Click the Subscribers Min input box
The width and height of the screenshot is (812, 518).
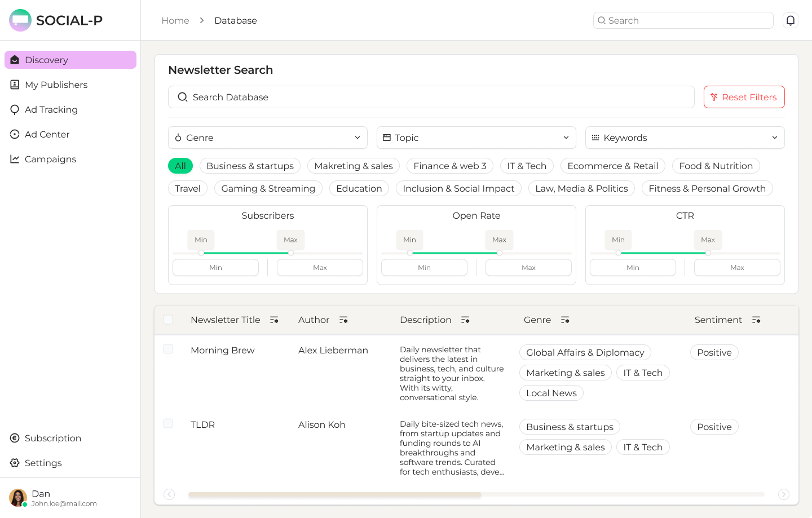click(x=215, y=267)
